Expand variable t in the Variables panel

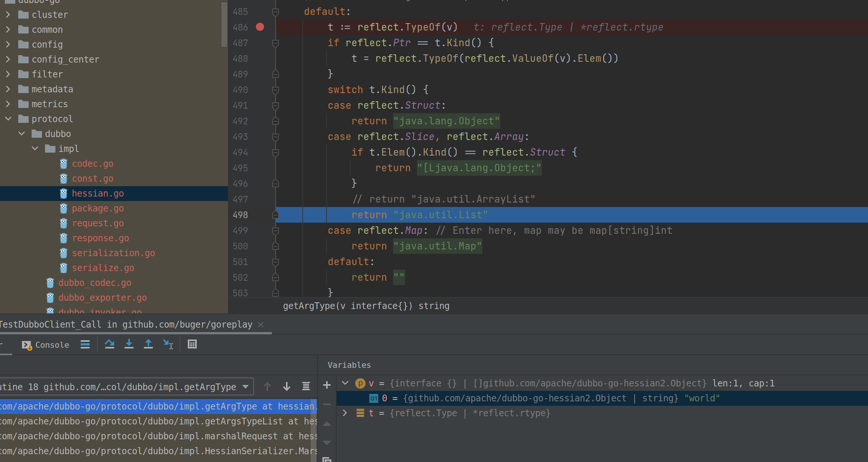click(x=344, y=413)
